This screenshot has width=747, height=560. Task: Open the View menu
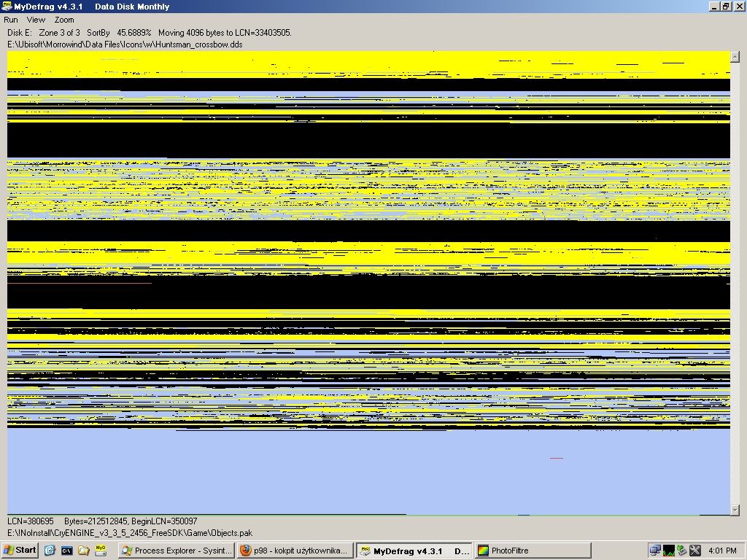36,20
